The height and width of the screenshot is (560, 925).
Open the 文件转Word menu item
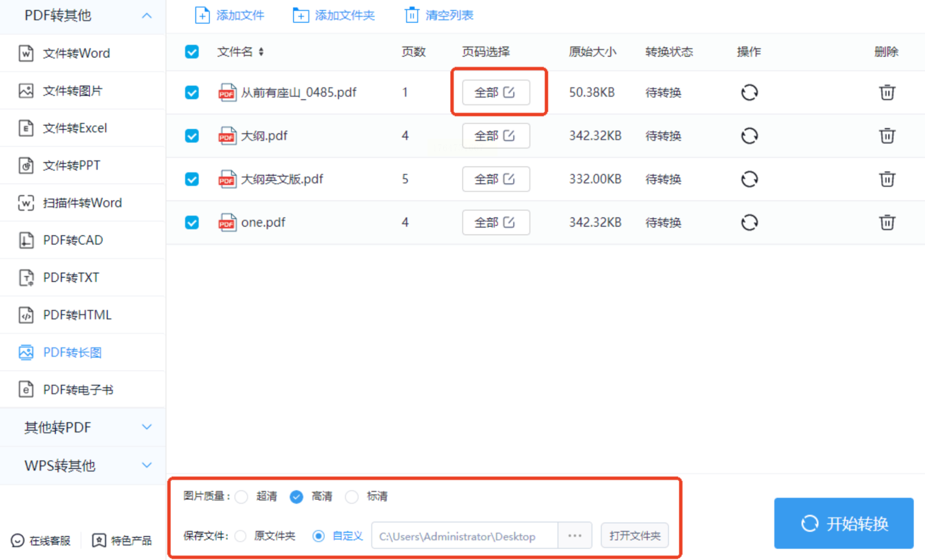coord(76,53)
